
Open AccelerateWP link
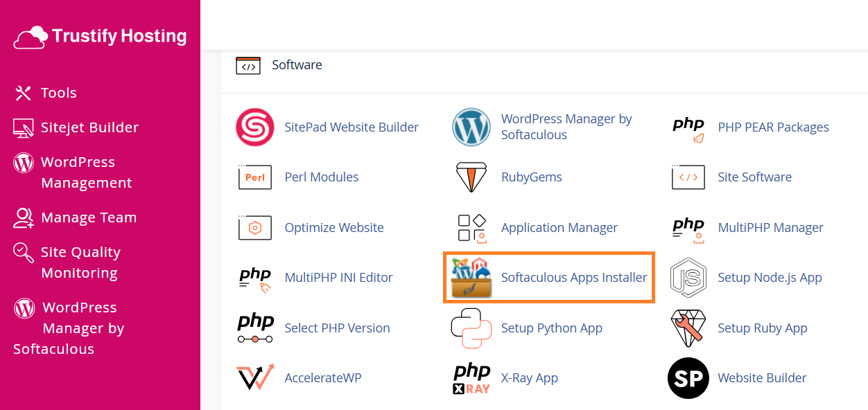click(x=322, y=378)
